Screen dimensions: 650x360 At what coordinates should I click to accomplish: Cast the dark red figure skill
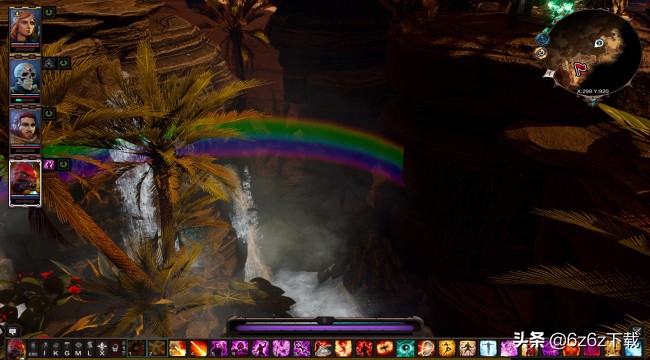364,348
